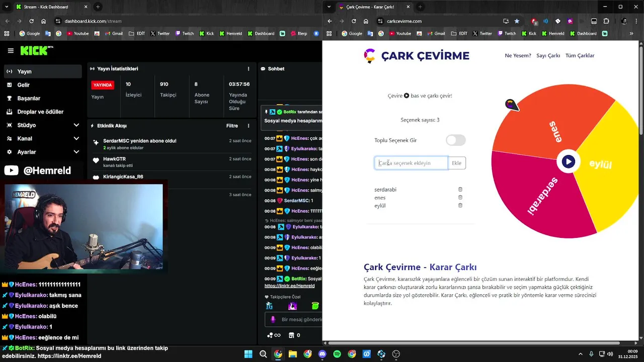Open Discord from the taskbar
The height and width of the screenshot is (362, 644).
[x=323, y=354]
